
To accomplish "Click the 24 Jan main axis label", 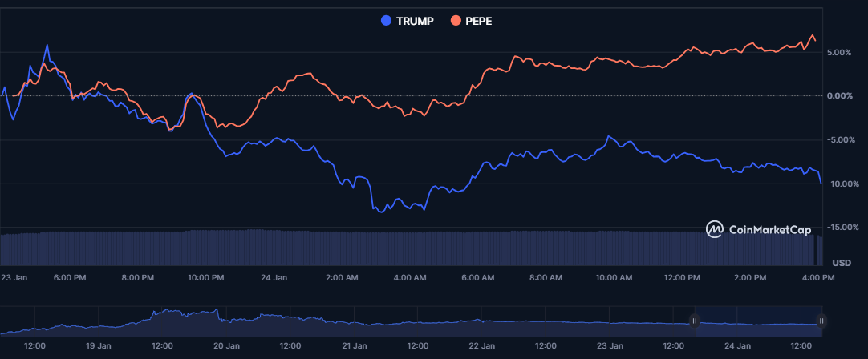I will (274, 278).
